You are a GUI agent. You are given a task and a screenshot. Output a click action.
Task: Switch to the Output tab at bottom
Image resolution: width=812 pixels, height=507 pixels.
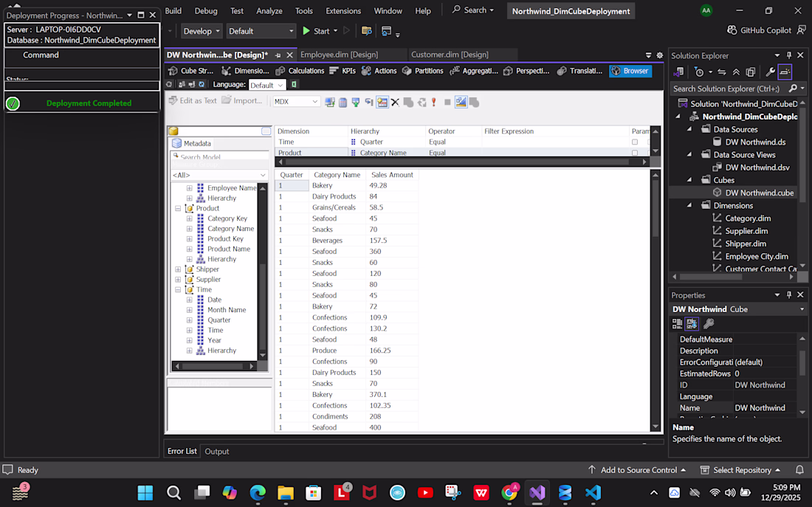click(216, 451)
